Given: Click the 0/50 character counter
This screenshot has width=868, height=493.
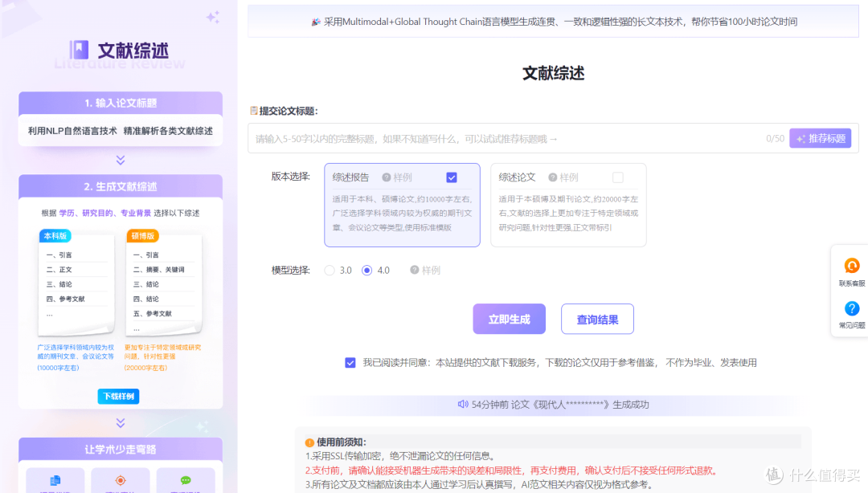Looking at the screenshot, I should 775,138.
